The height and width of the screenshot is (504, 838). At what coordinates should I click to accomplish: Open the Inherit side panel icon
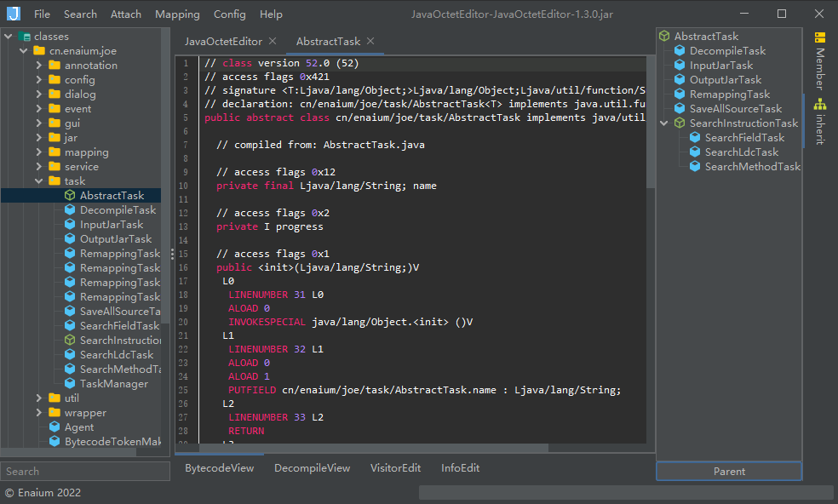point(820,105)
